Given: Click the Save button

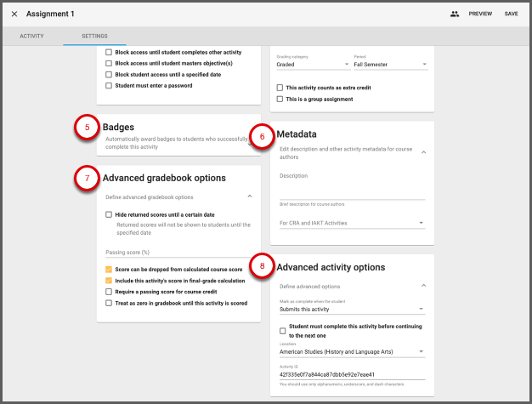Looking at the screenshot, I should click(511, 14).
